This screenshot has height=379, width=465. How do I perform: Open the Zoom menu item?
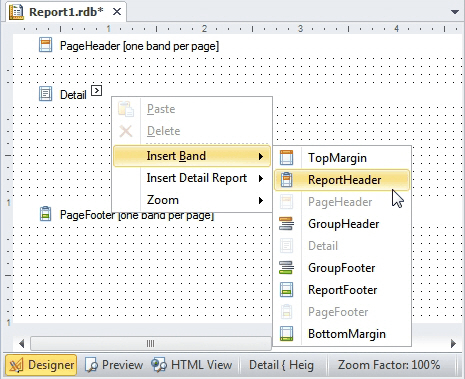192,200
